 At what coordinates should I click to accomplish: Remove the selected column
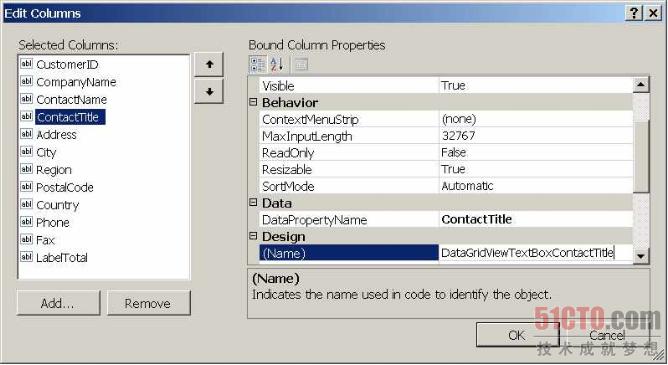(x=148, y=303)
